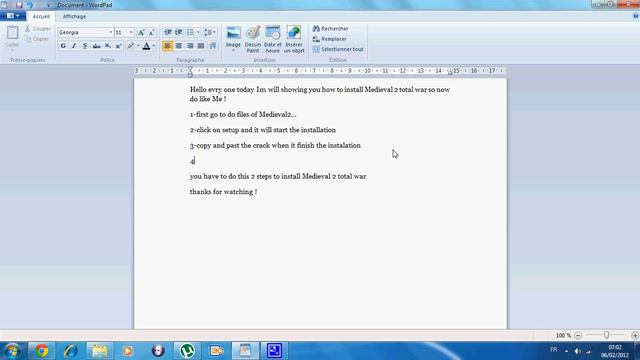The width and height of the screenshot is (640, 360).
Task: Click the zoom slider handle
Action: [607, 335]
